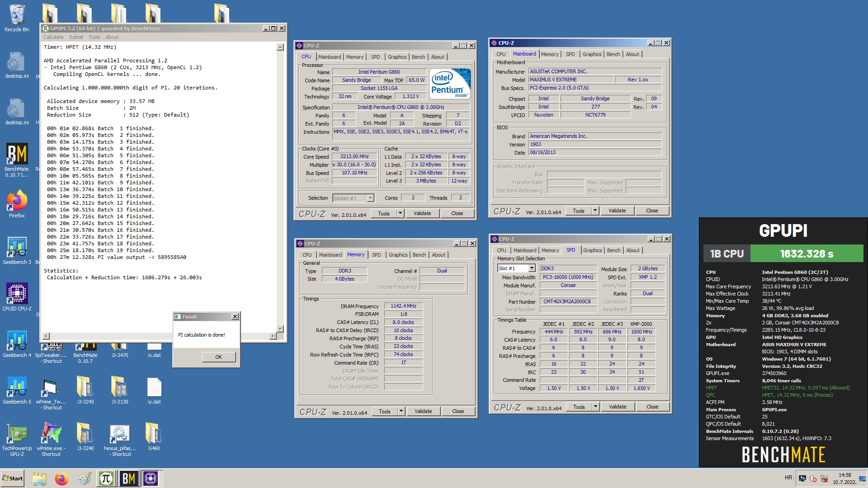Viewport: 868px width, 488px height.
Task: Expand the Socket #1 selection dropdown
Action: tap(370, 198)
